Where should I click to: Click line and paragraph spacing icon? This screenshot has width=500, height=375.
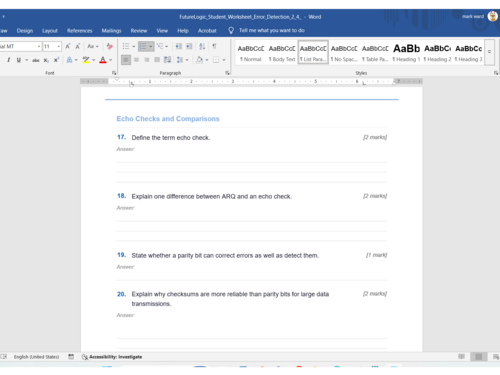click(x=180, y=60)
